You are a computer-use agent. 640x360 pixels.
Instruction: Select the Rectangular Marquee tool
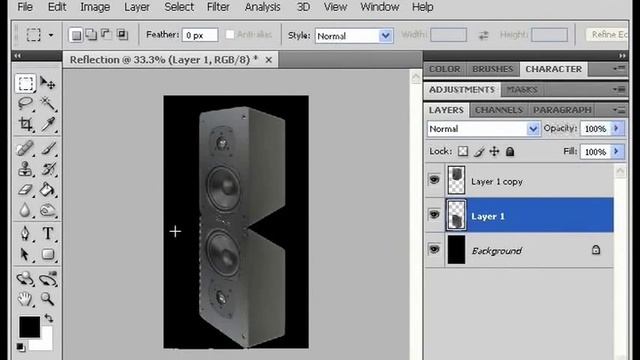pos(25,83)
